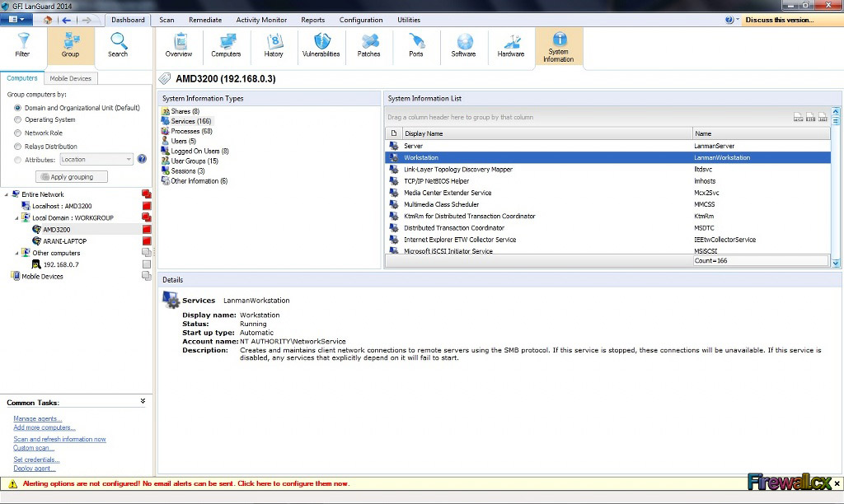
Task: Select Operating System grouping radio
Action: point(18,119)
